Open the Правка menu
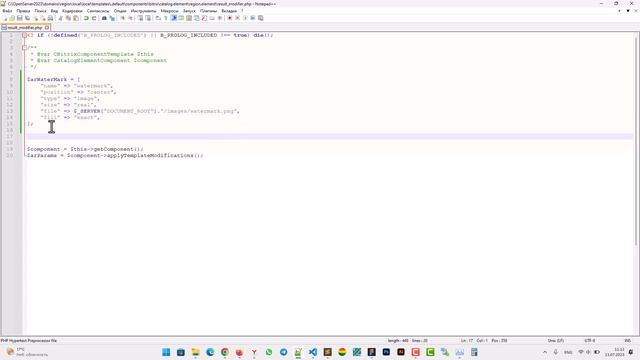The image size is (640, 360). click(23, 11)
